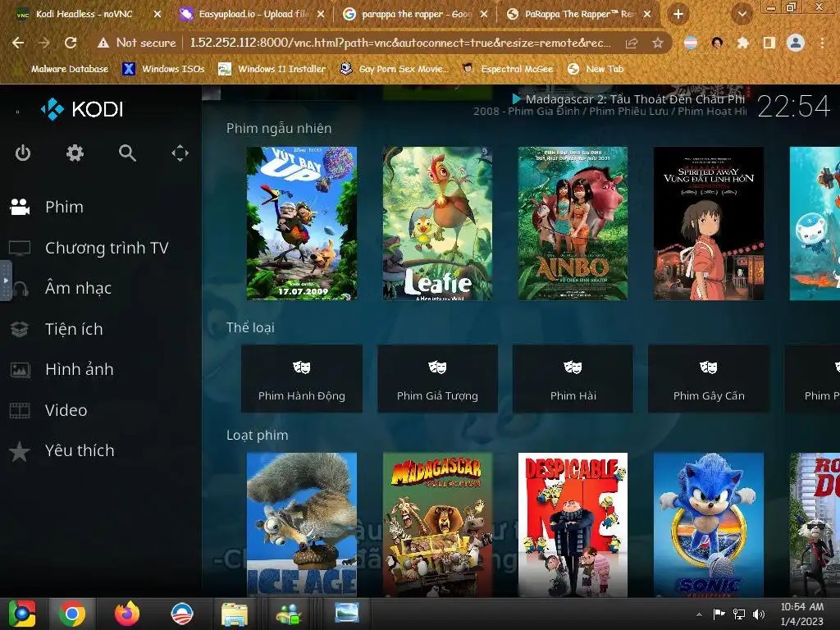Open Espectral McGee bookmark
This screenshot has width=840, height=630.
[x=507, y=69]
